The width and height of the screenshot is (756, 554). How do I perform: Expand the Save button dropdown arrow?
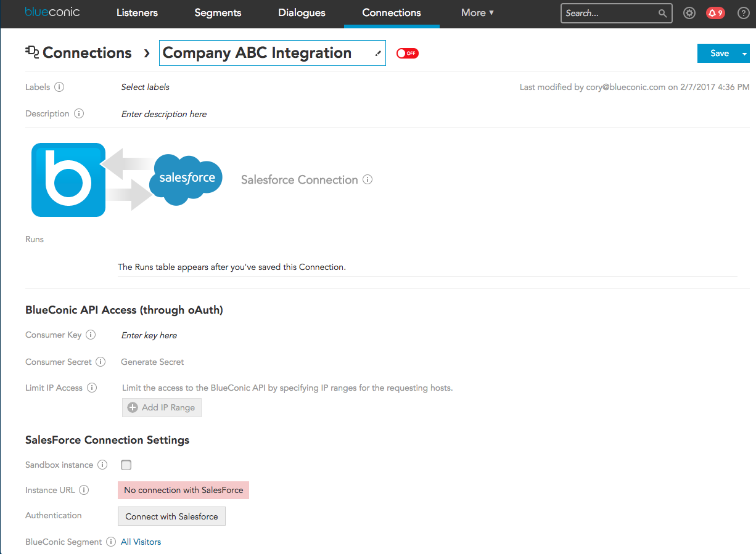744,54
